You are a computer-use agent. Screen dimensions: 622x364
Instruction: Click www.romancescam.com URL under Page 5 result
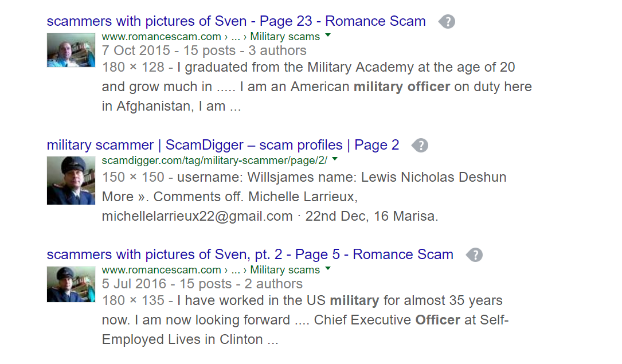click(161, 270)
